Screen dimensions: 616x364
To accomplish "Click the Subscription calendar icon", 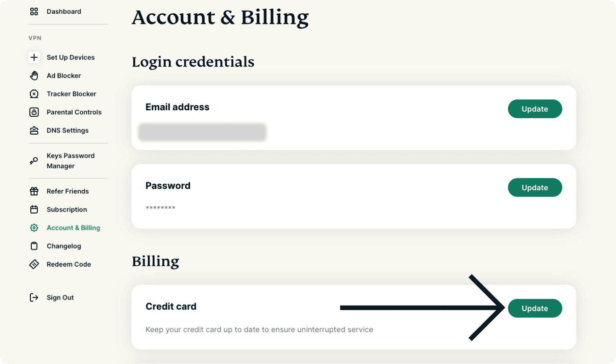I will coord(34,210).
